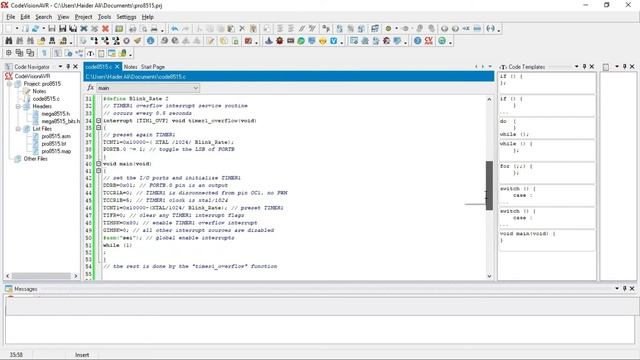Click the red checklist icon in second toolbar
Screen dimensions: 640x360
[x=248, y=41]
